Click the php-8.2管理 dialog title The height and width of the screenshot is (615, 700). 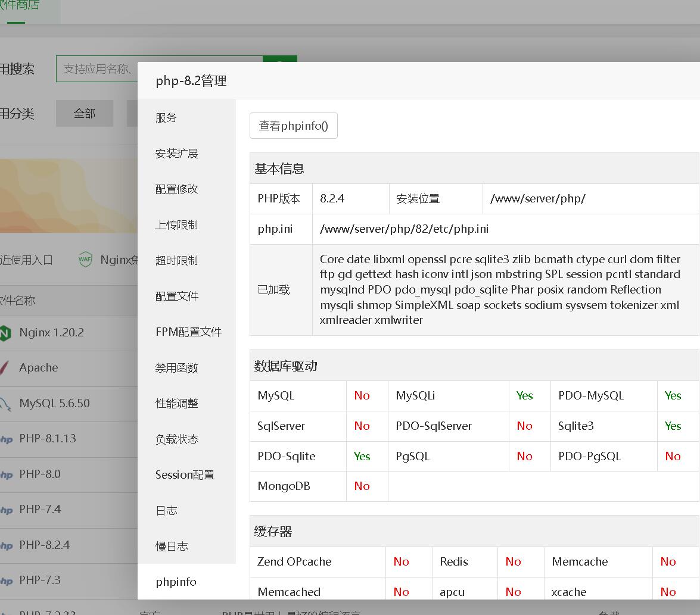pyautogui.click(x=191, y=81)
